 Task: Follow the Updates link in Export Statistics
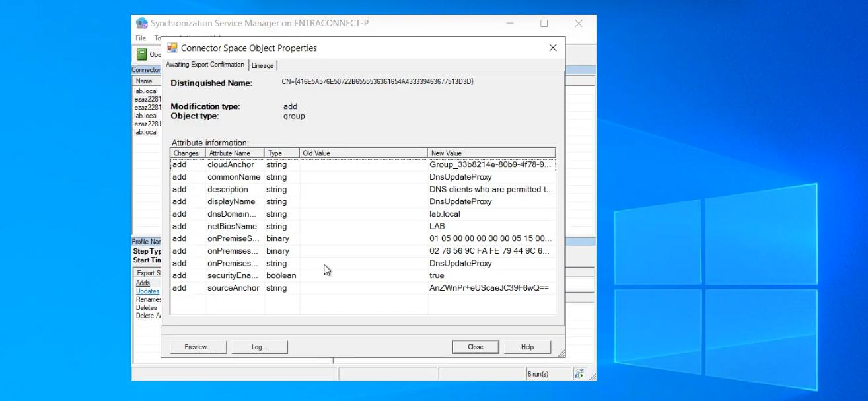[147, 291]
